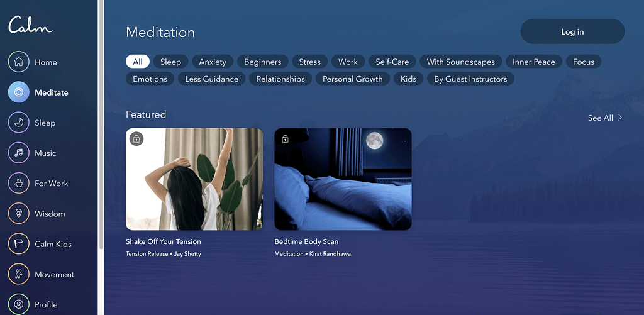Open Movement label in sidebar
The image size is (644, 315).
[x=54, y=274]
